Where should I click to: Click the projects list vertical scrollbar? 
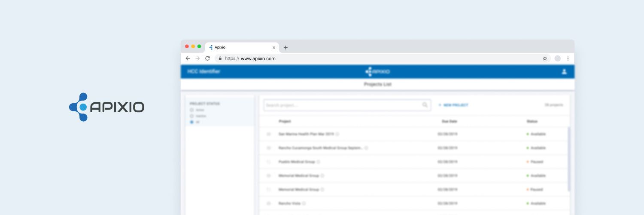coord(569,159)
